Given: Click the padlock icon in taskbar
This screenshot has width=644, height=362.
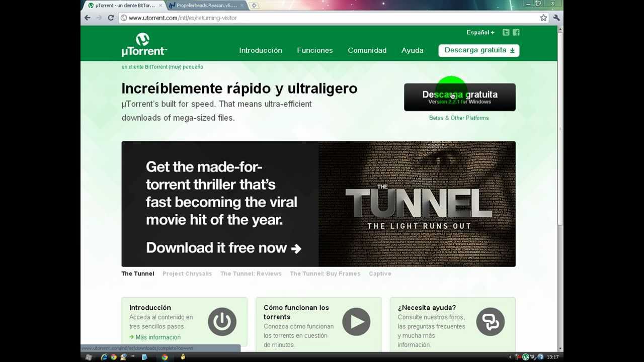Looking at the screenshot, I should click(x=183, y=357).
